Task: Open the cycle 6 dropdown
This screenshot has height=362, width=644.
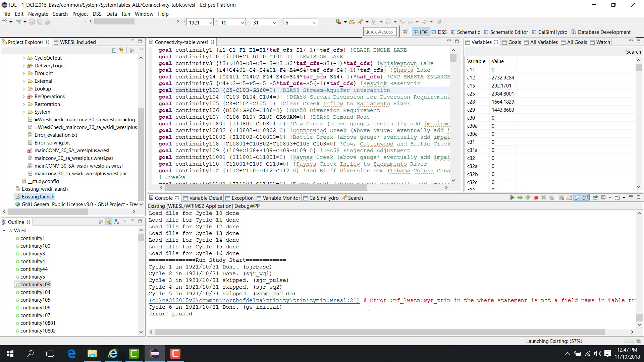Action: pos(315,22)
